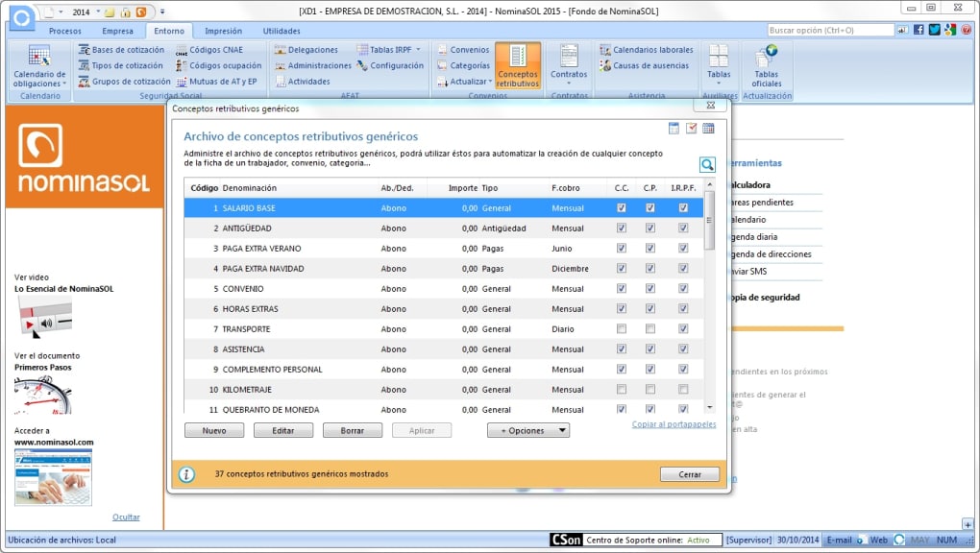
Task: Click the Facebook icon in the title area
Action: 919,30
